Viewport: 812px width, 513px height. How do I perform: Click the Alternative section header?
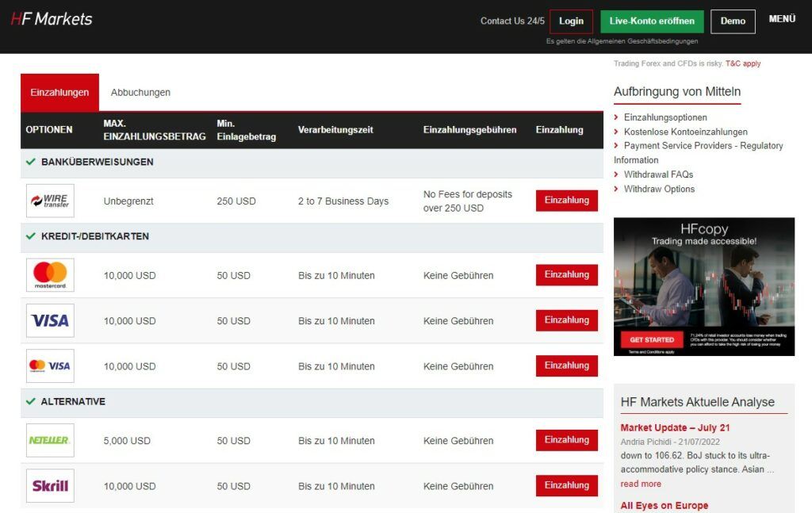[312, 402]
